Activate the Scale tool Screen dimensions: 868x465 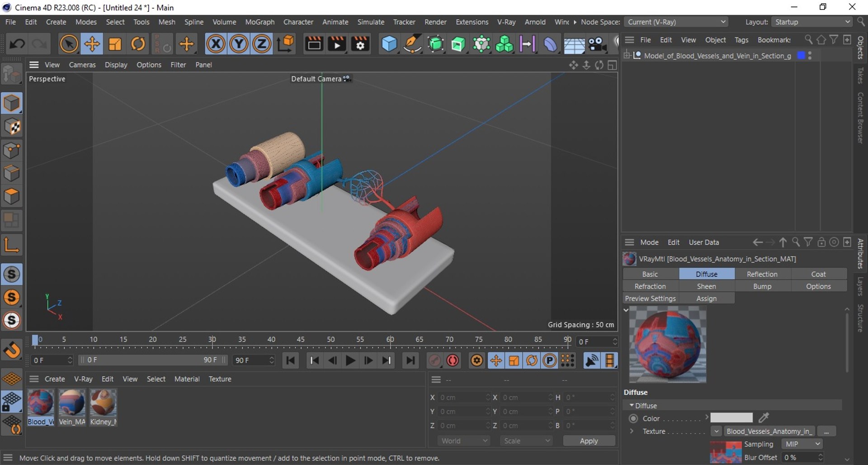[115, 44]
